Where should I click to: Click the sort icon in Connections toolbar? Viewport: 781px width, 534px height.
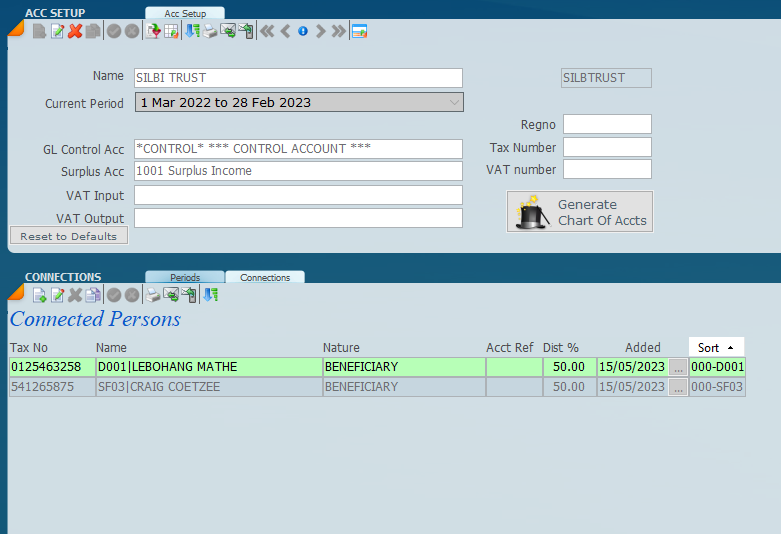pos(210,295)
